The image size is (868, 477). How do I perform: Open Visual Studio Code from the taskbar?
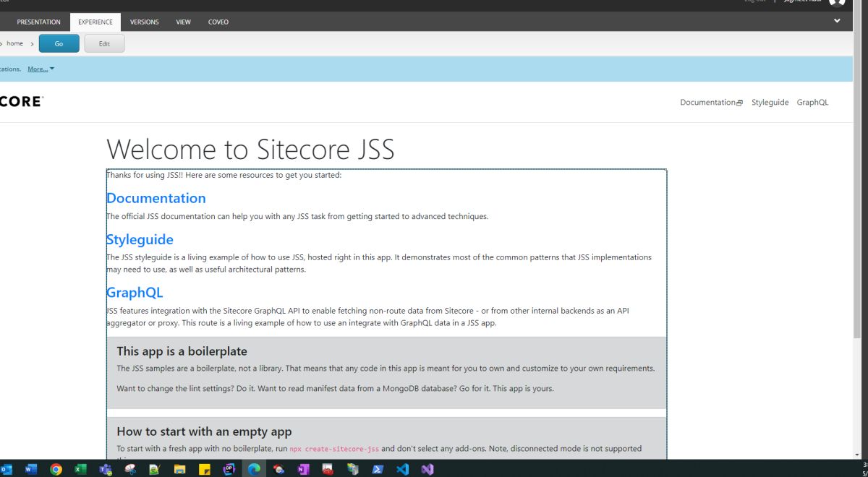tap(402, 469)
